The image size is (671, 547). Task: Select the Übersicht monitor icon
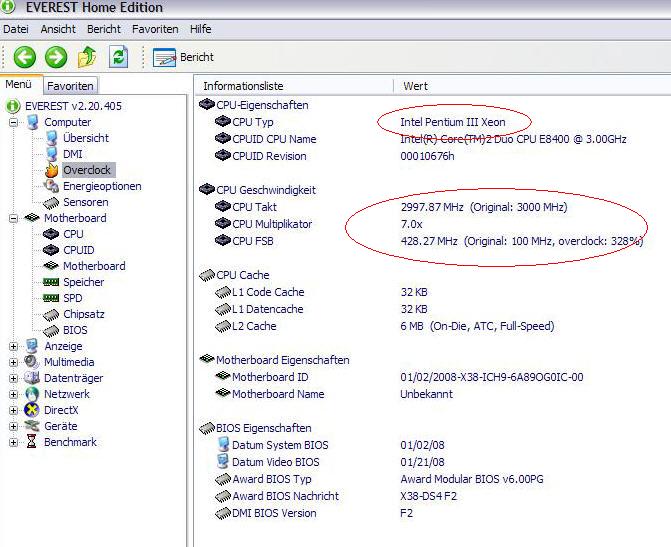point(52,138)
